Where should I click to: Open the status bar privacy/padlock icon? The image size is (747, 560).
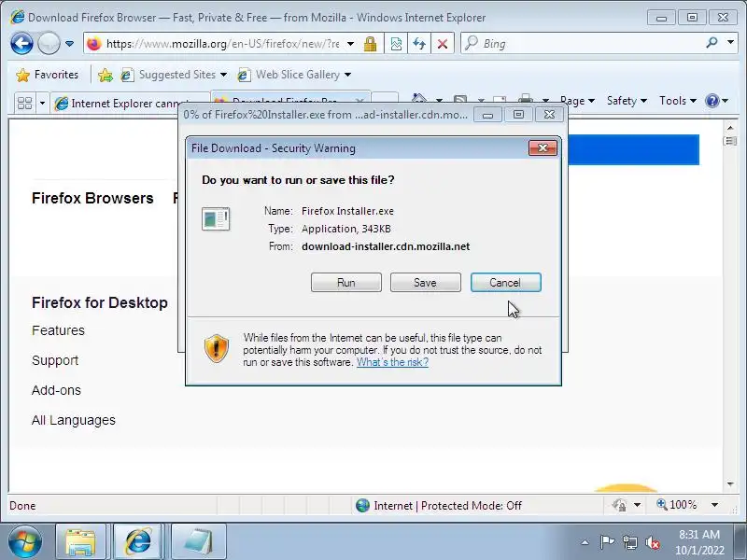click(x=619, y=505)
